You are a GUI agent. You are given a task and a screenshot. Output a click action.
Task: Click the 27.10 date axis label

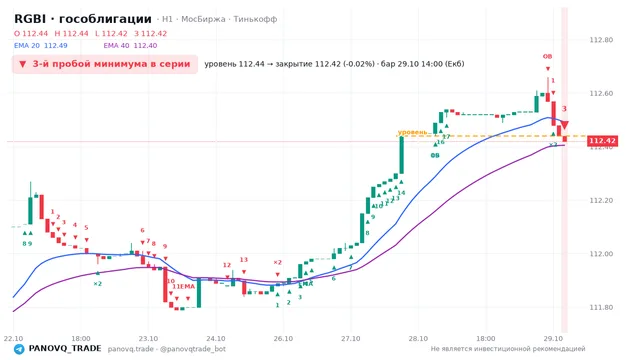pyautogui.click(x=351, y=339)
